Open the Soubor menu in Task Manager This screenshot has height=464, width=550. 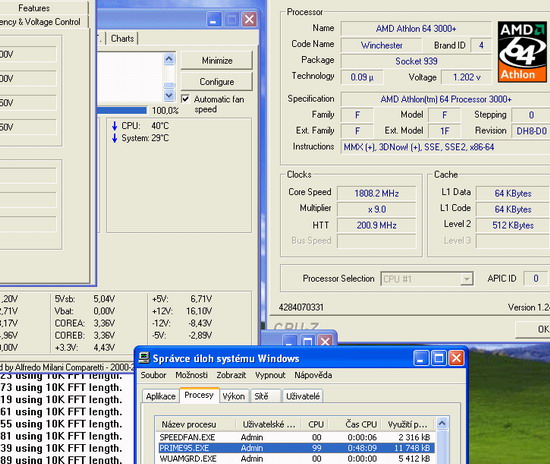point(153,375)
